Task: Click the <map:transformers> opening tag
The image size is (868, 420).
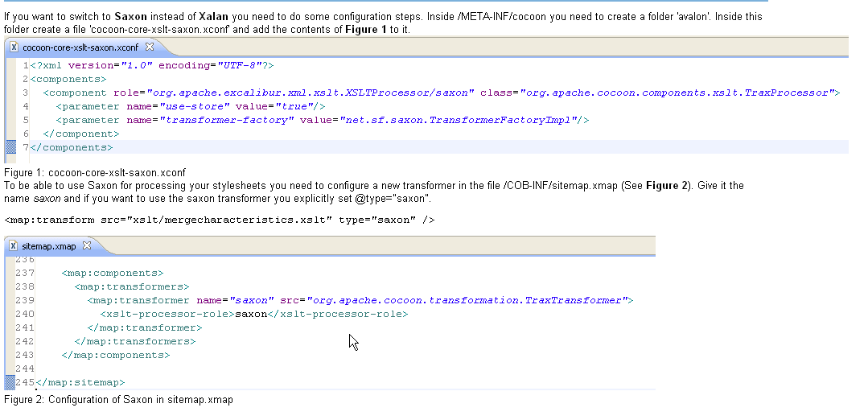Action: 132,286
